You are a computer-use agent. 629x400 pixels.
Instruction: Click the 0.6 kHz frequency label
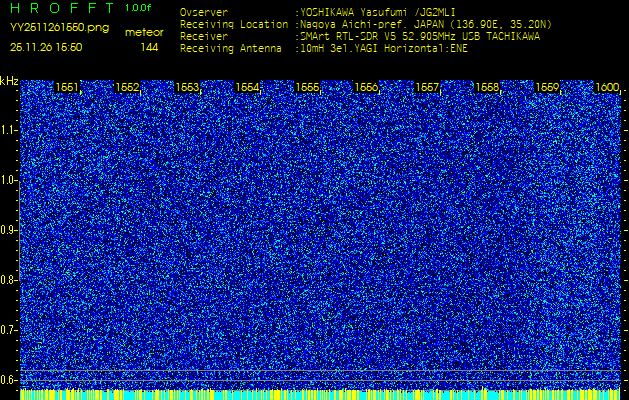(7, 380)
